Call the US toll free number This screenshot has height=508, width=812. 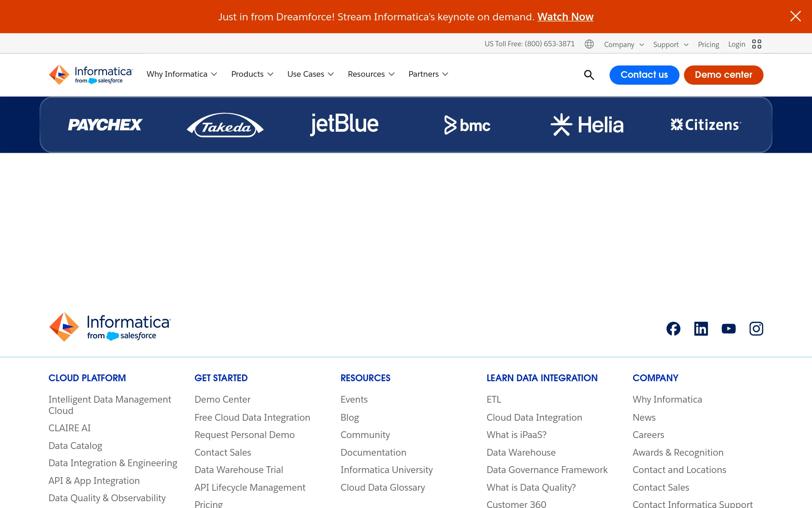coord(530,44)
